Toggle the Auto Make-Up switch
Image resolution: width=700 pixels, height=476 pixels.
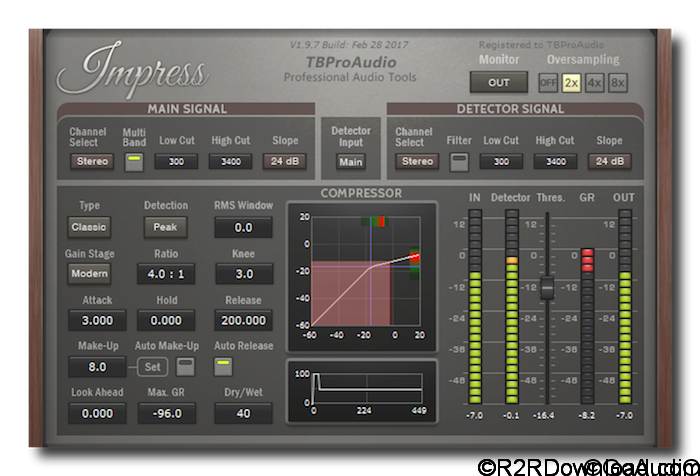(184, 366)
